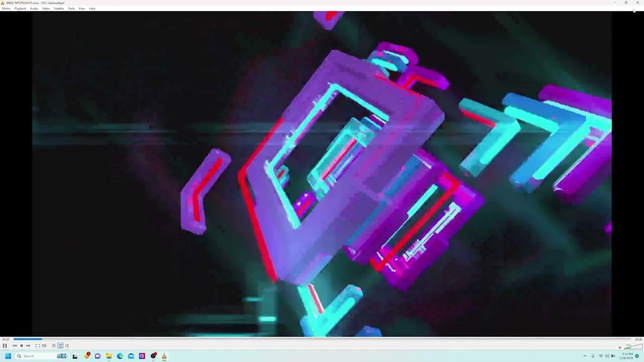Toggle fullscreen video mode
The height and width of the screenshot is (362, 644).
[38, 346]
